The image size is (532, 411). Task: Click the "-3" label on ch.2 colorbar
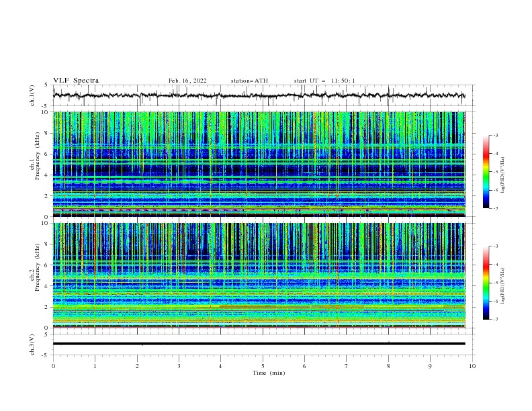[x=495, y=246]
